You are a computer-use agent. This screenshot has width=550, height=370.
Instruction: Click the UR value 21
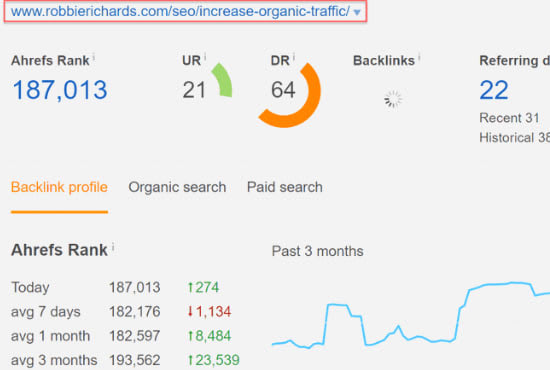[194, 90]
